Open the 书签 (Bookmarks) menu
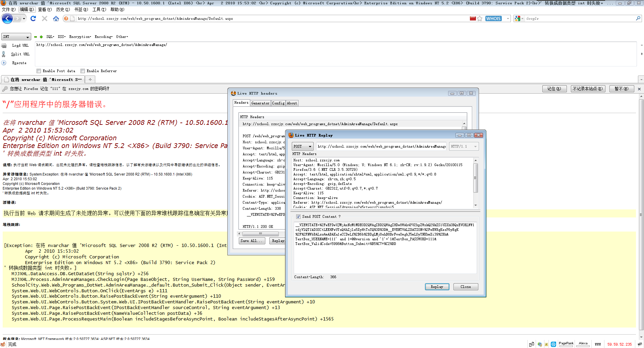Screen dimensions: 644x348 coord(81,9)
